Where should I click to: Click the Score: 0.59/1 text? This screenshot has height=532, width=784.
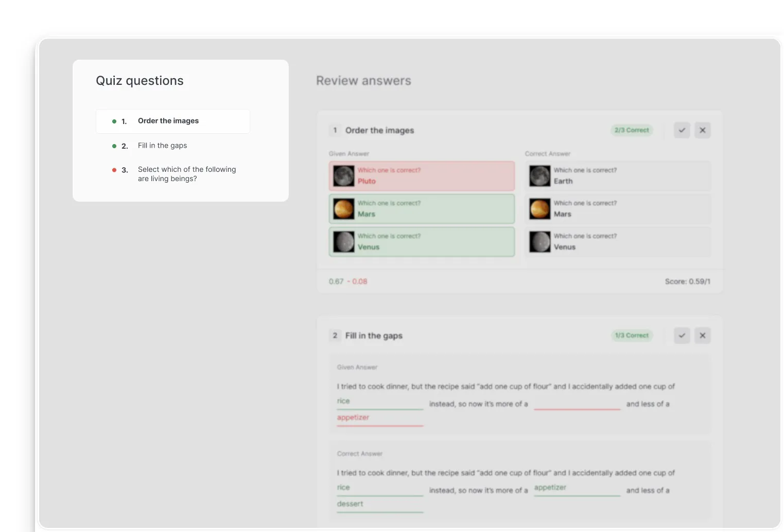pyautogui.click(x=687, y=281)
